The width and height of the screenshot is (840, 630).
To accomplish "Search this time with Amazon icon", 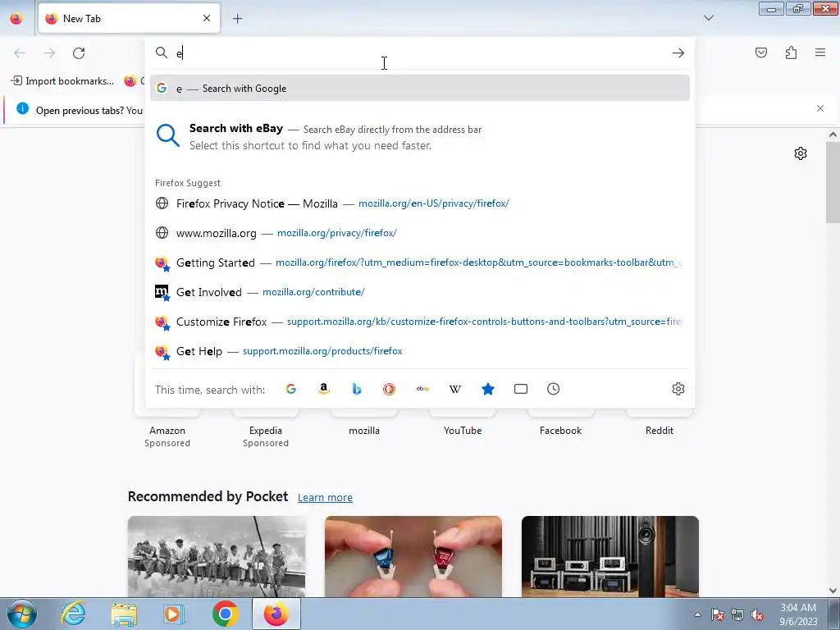I will click(323, 389).
